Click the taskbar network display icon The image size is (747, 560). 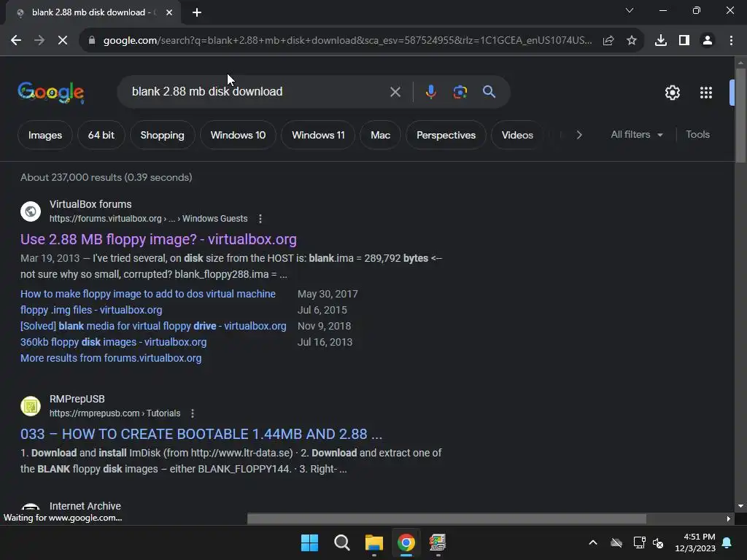coord(639,542)
